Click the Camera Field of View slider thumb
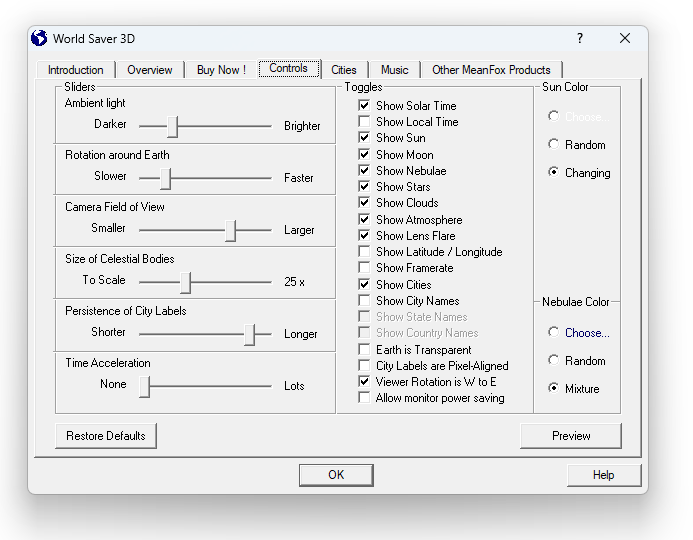 point(230,231)
